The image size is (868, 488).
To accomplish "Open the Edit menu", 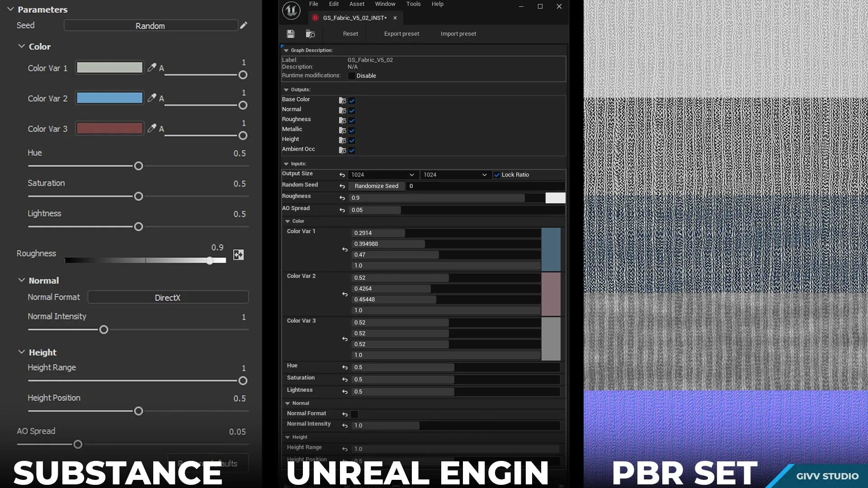I will click(x=334, y=4).
